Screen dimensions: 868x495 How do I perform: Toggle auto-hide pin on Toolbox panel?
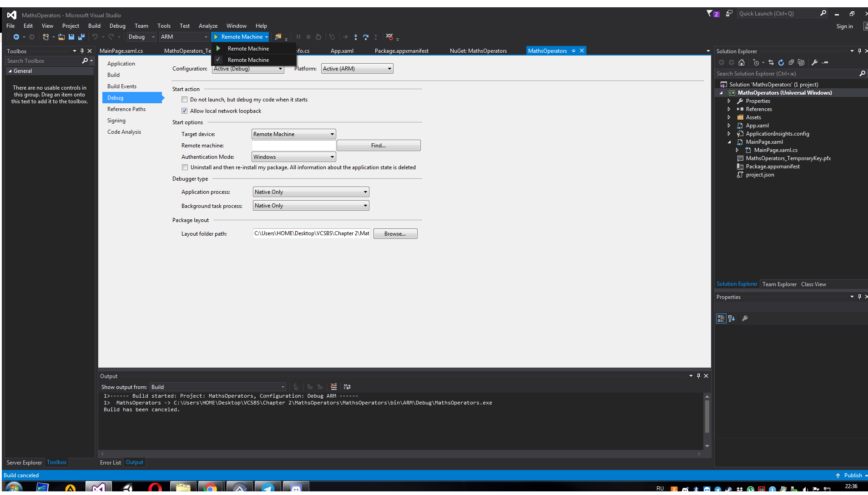coord(82,51)
